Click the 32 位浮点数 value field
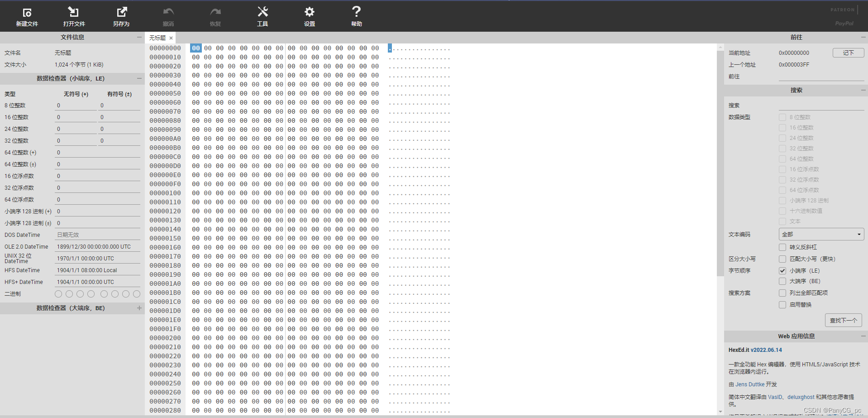This screenshot has height=418, width=868. tap(97, 188)
